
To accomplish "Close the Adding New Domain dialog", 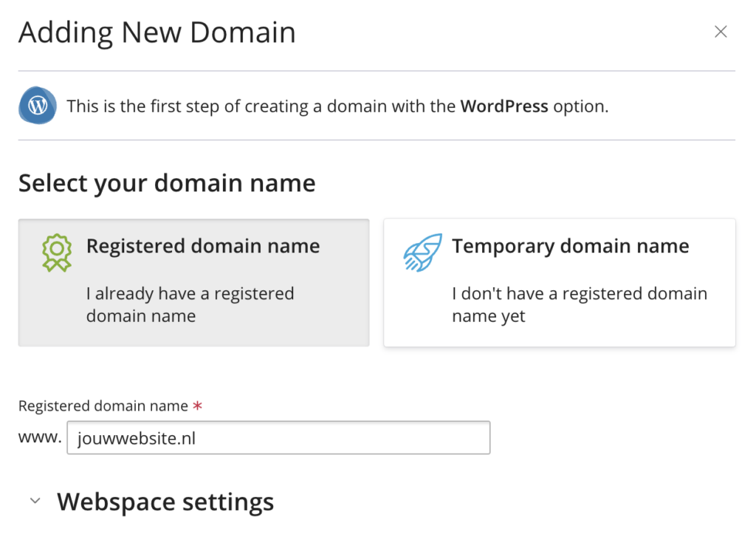I will point(721,32).
